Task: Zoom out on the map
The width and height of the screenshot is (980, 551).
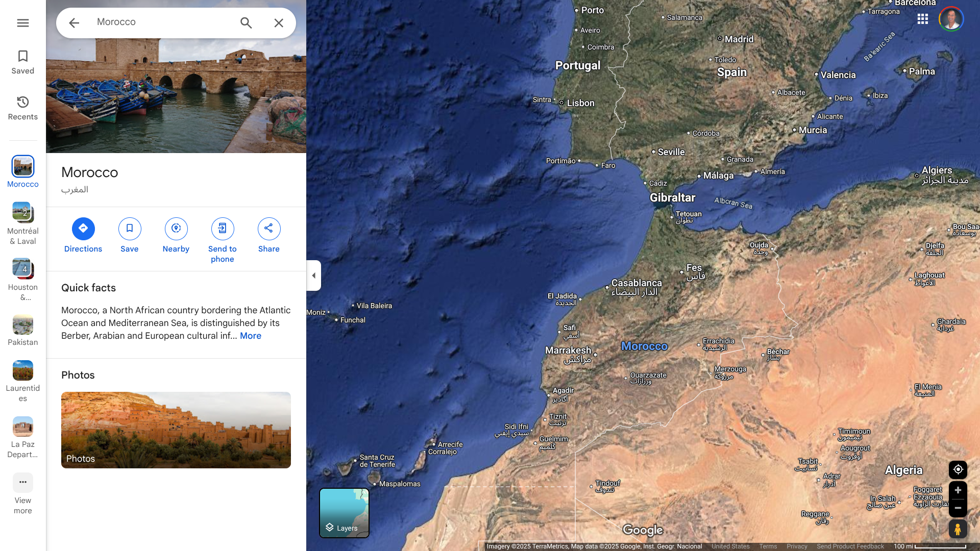Action: (x=958, y=508)
